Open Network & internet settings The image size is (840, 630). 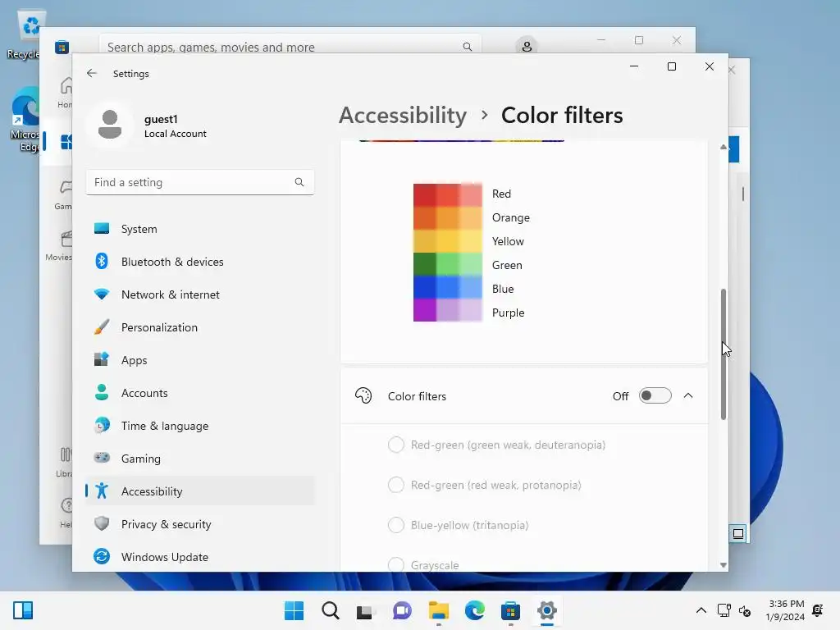[200, 294]
